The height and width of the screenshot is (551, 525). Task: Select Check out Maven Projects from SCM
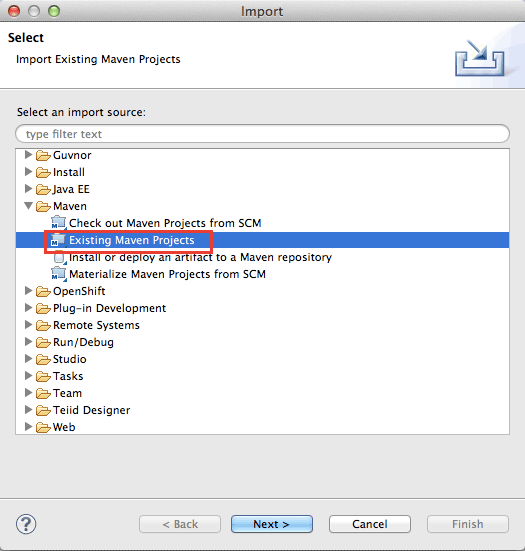[165, 223]
